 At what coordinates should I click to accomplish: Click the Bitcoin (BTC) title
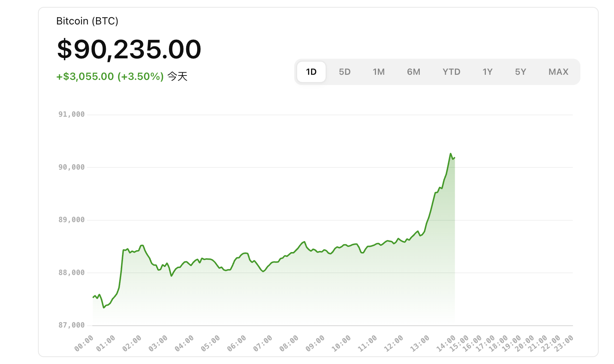point(87,21)
